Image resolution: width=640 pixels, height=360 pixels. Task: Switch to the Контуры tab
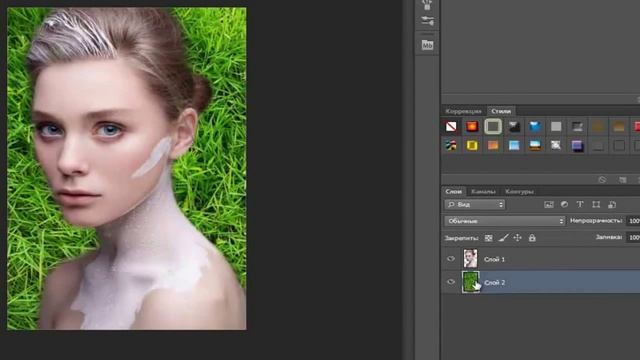[519, 191]
